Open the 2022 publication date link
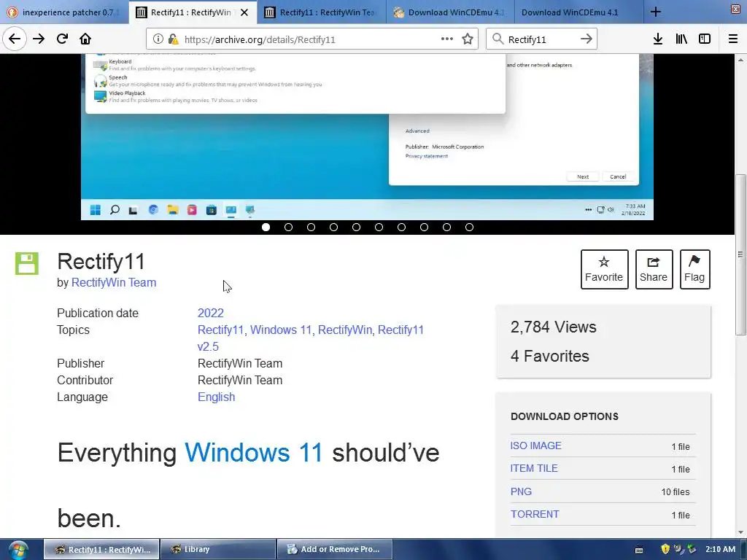 [211, 313]
